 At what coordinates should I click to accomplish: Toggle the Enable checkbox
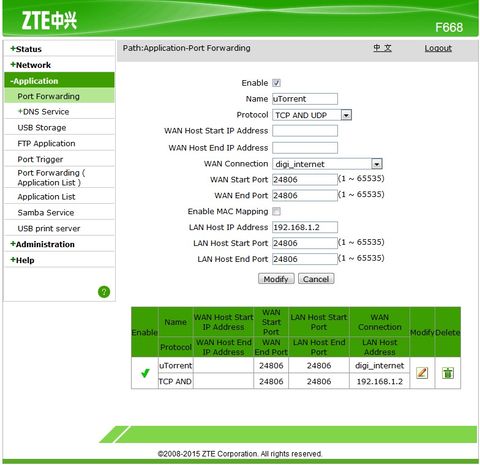276,83
